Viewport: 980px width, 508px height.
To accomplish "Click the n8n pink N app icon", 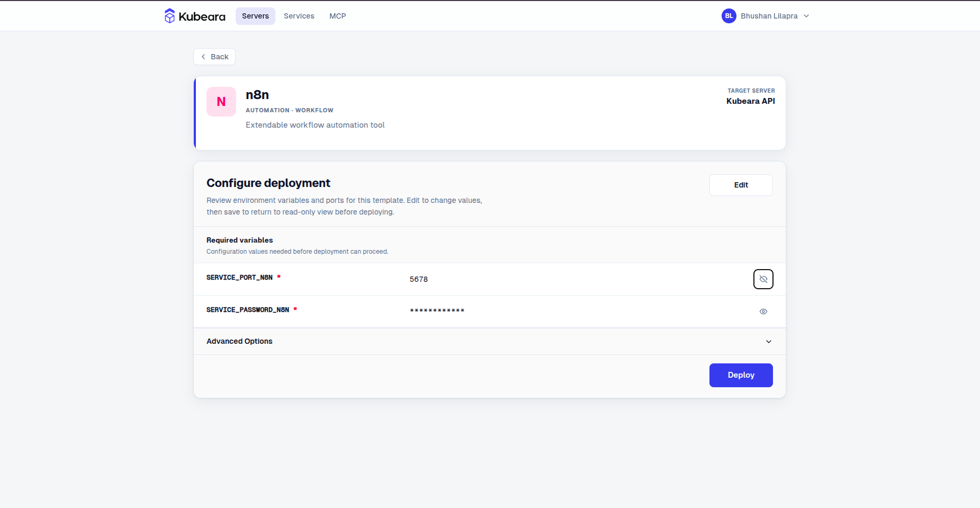I will [x=221, y=102].
